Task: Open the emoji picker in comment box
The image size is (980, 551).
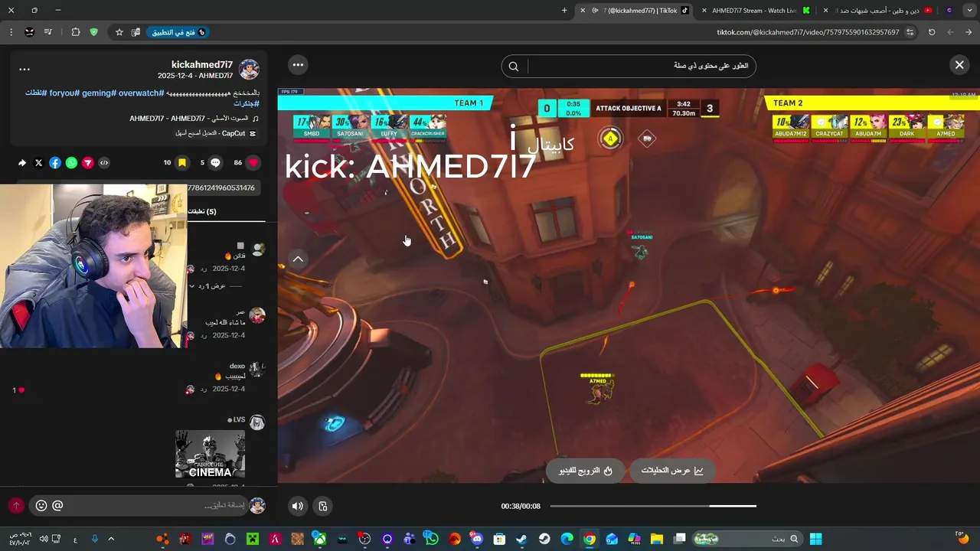Action: tap(41, 506)
